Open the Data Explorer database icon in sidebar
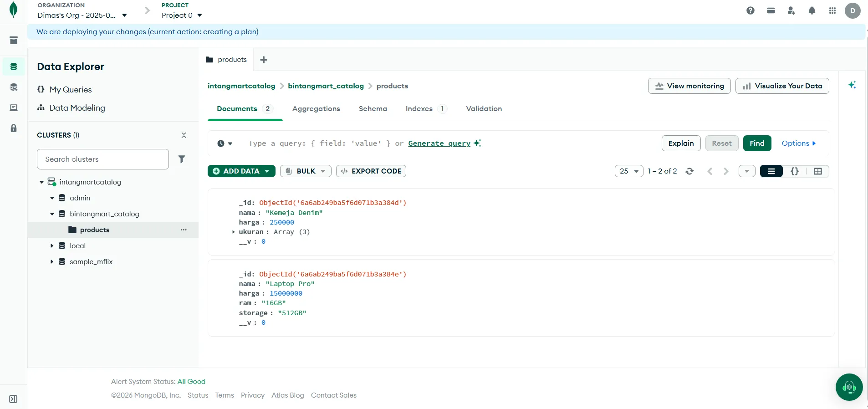 [x=14, y=66]
